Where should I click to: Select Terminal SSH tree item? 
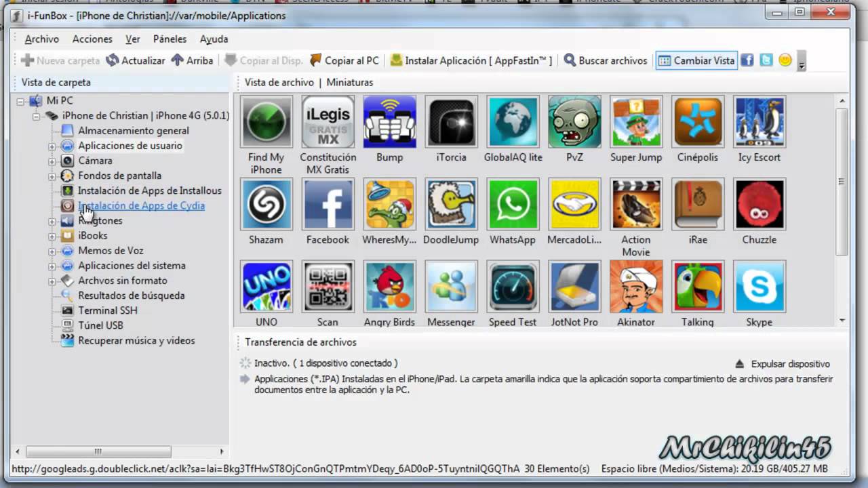(x=107, y=310)
